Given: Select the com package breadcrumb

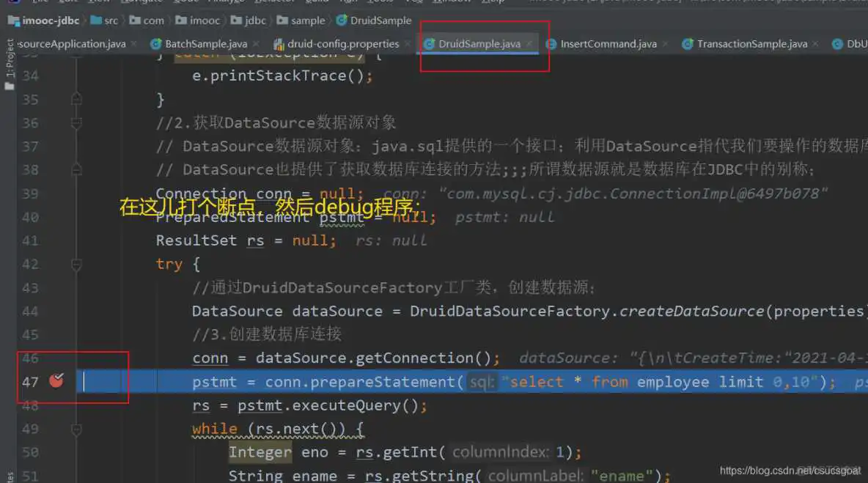Looking at the screenshot, I should pyautogui.click(x=147, y=21).
